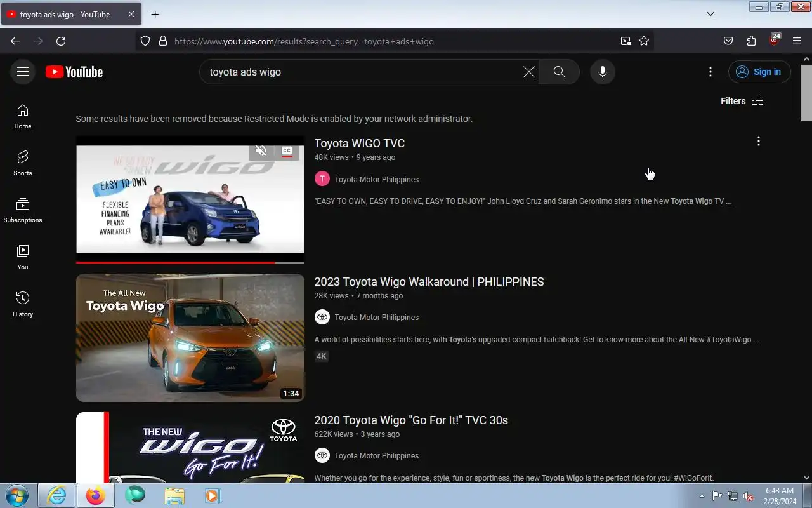This screenshot has height=508, width=812.
Task: Go back with the browser back arrow
Action: pyautogui.click(x=15, y=41)
